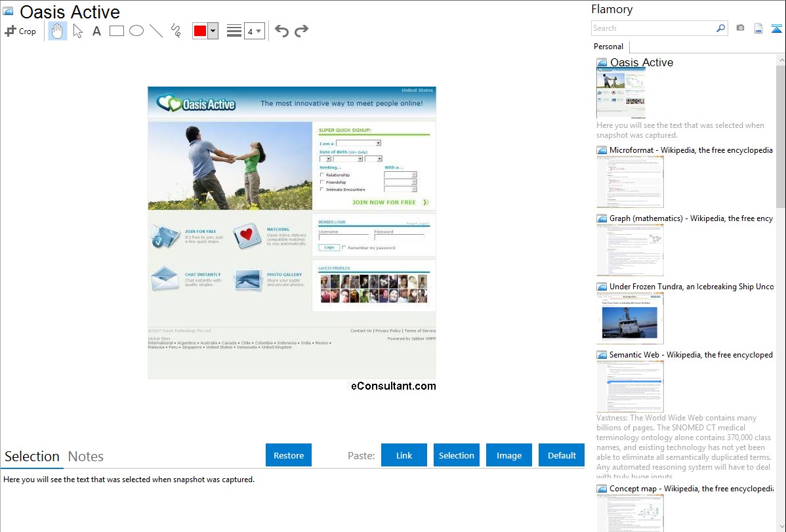Image resolution: width=786 pixels, height=532 pixels.
Task: Click the Default paste button
Action: coord(562,455)
